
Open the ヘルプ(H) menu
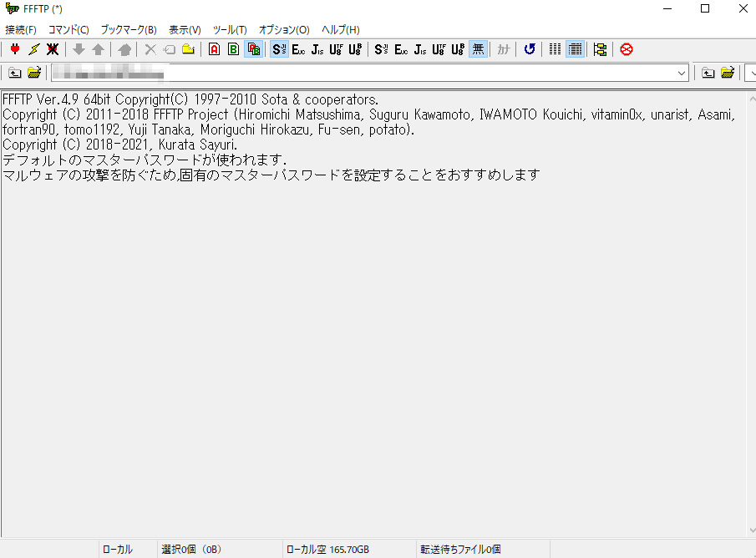coord(340,30)
